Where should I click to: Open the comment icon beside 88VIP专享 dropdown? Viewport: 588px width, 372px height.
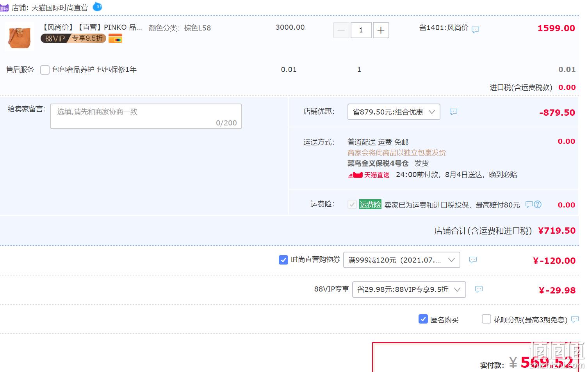point(479,289)
